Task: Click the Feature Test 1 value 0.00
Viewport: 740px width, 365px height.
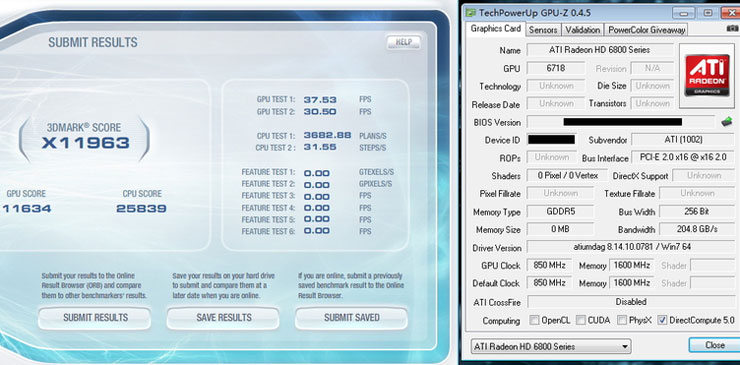Action: tap(317, 173)
